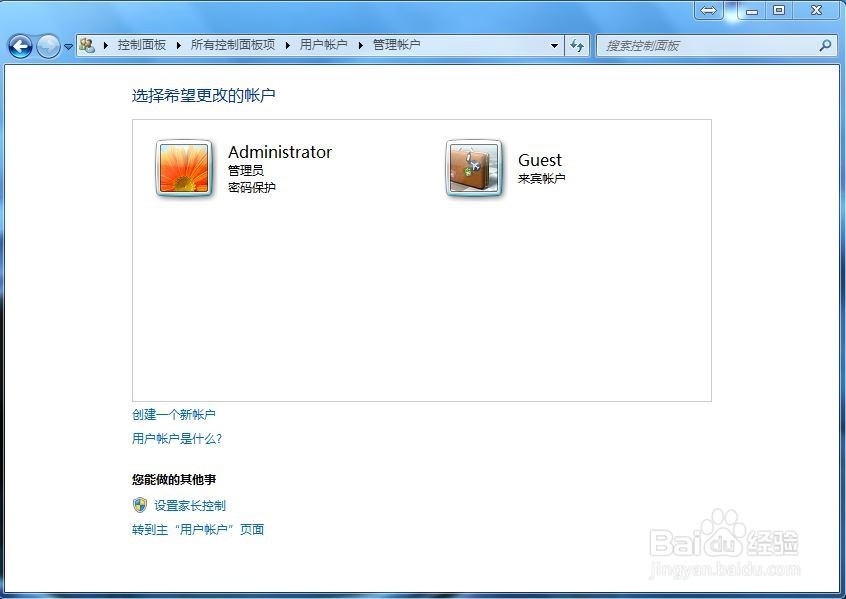Expand the address bar dropdown arrow

pos(554,45)
